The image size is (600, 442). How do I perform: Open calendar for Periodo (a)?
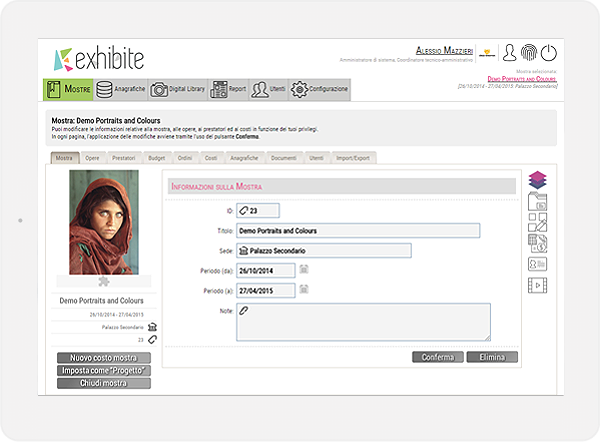(304, 289)
